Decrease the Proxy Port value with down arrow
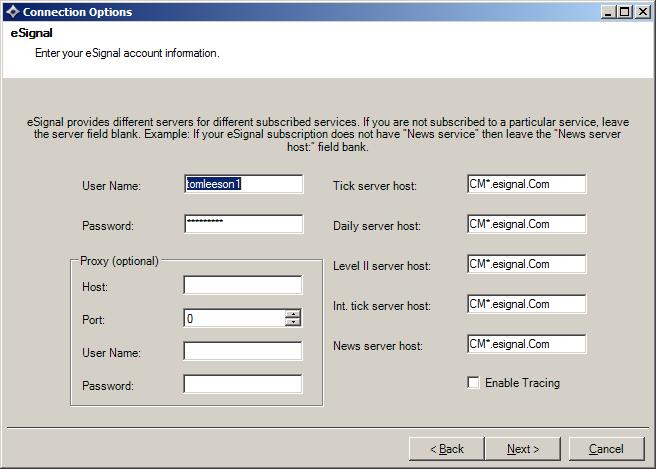The width and height of the screenshot is (656, 470). [x=293, y=322]
